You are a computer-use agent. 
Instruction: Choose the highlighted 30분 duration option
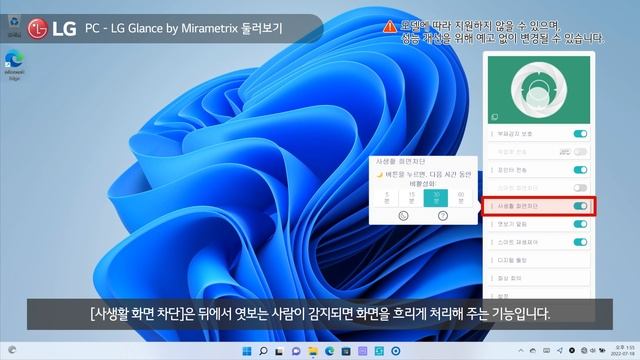pos(436,198)
